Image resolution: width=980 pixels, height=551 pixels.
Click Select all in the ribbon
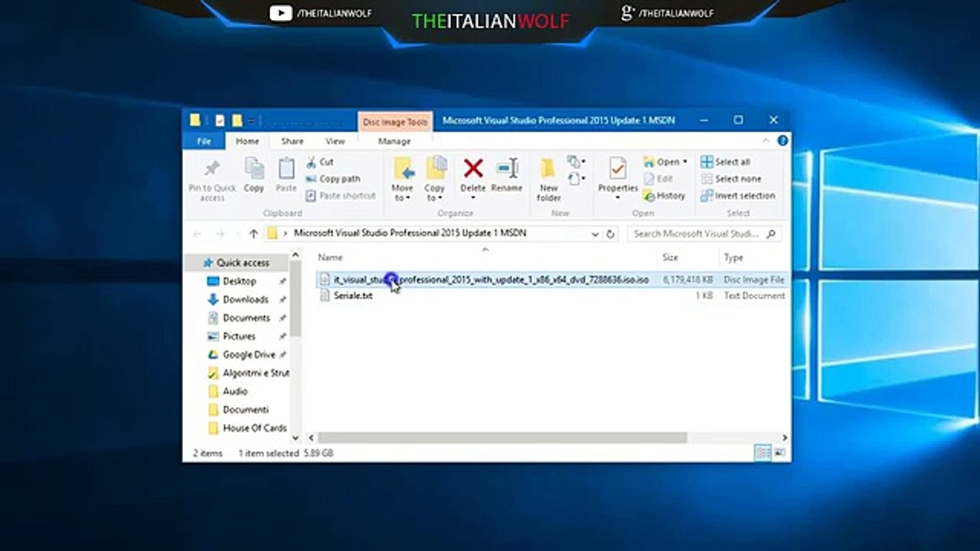[726, 161]
